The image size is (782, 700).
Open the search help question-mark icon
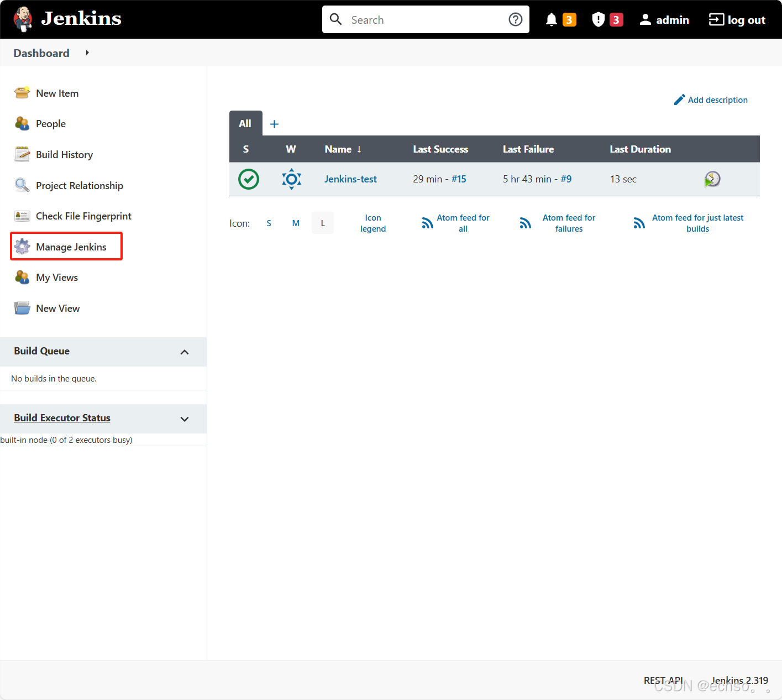click(x=515, y=19)
